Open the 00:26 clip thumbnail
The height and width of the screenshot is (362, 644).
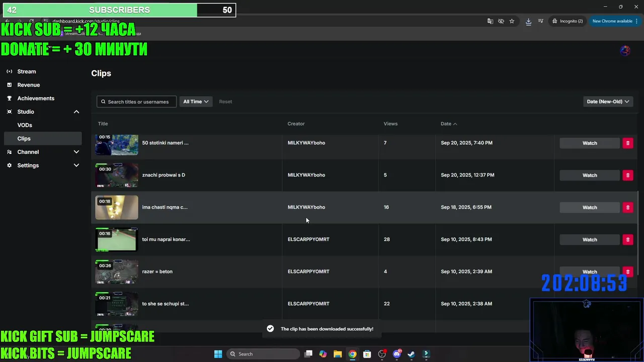(117, 271)
